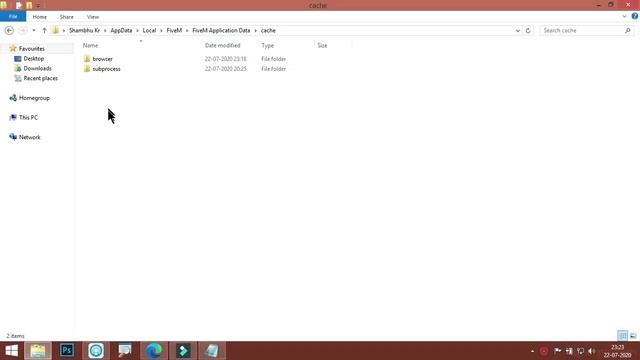This screenshot has width=640, height=360.
Task: Show hidden system tray icons
Action: (532, 351)
